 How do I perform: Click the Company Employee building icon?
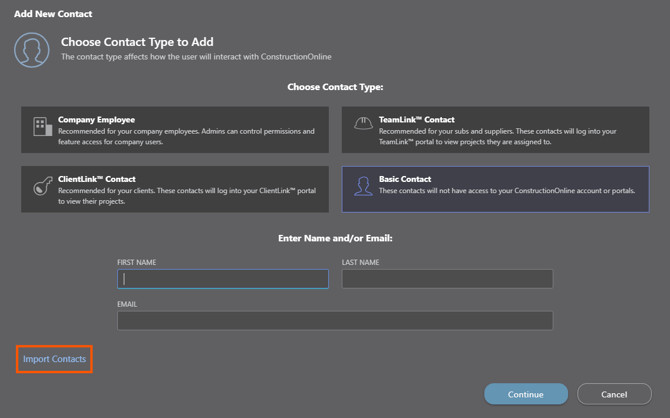42,127
